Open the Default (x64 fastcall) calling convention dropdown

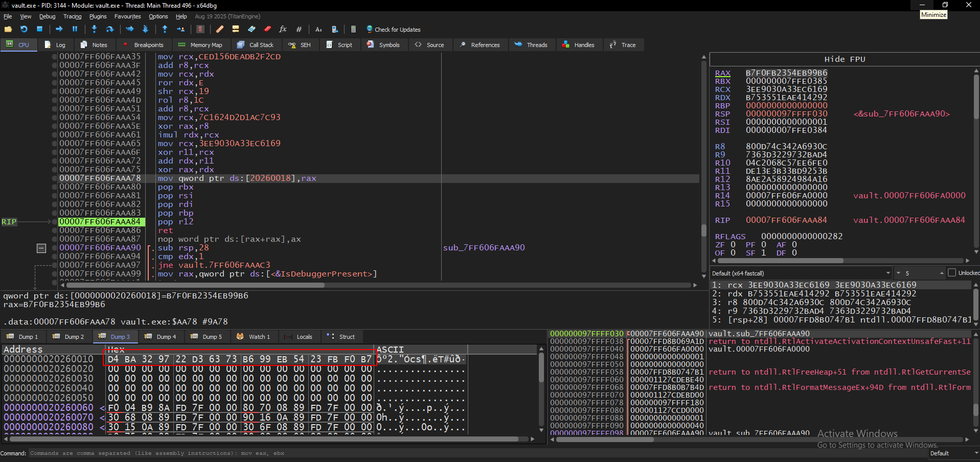click(801, 273)
